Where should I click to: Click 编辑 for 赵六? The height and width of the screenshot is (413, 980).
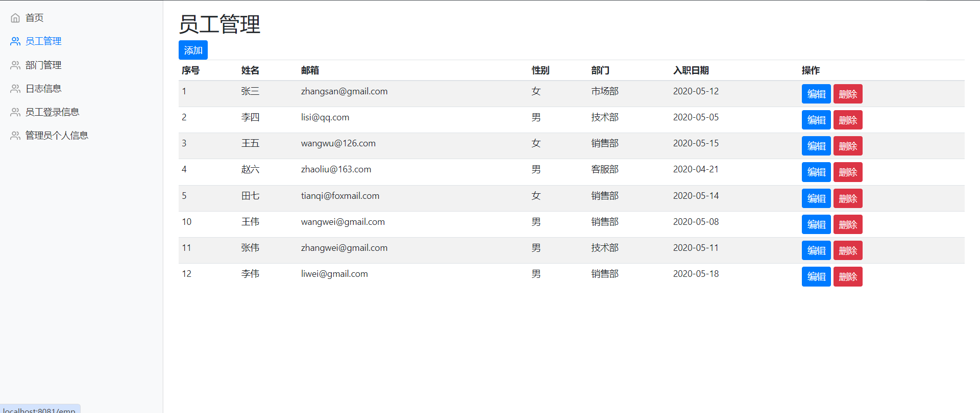pos(816,172)
